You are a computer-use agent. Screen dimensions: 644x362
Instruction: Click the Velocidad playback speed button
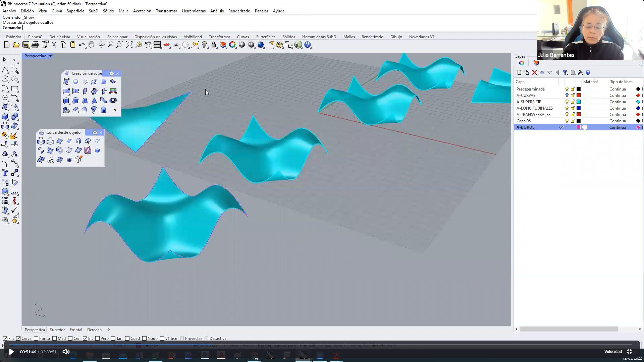[x=613, y=352]
